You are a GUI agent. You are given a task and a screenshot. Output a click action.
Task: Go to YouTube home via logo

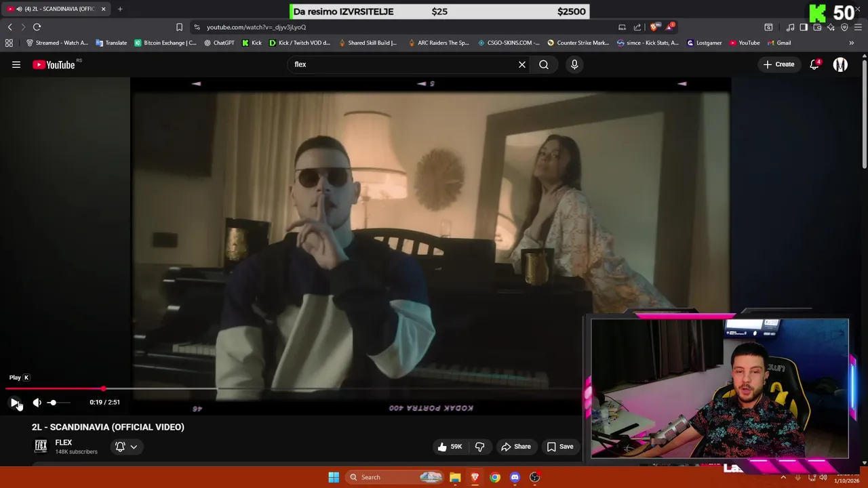pos(54,64)
